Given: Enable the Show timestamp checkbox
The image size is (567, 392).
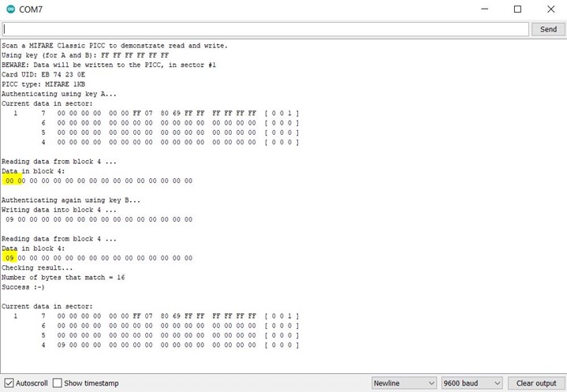Looking at the screenshot, I should coord(57,383).
